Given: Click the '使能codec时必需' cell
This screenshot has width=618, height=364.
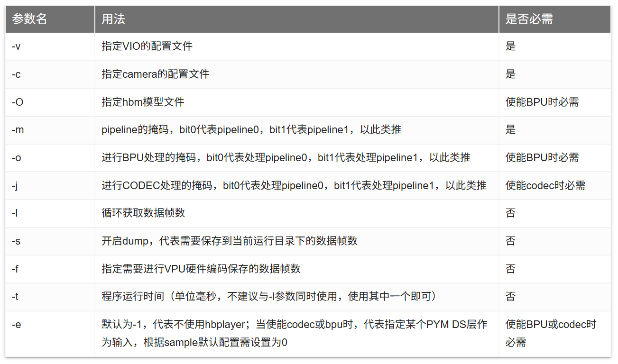Looking at the screenshot, I should tap(555, 185).
